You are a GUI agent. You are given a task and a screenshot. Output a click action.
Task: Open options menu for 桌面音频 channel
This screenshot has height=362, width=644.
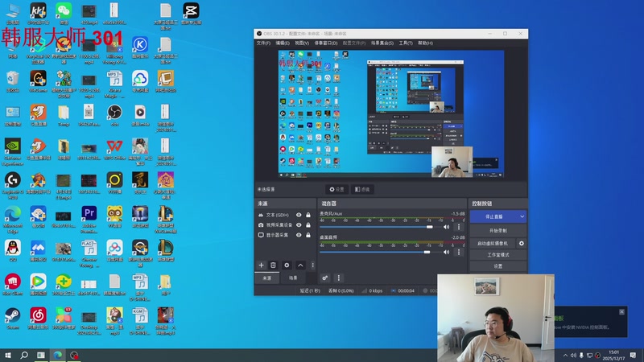(x=459, y=252)
